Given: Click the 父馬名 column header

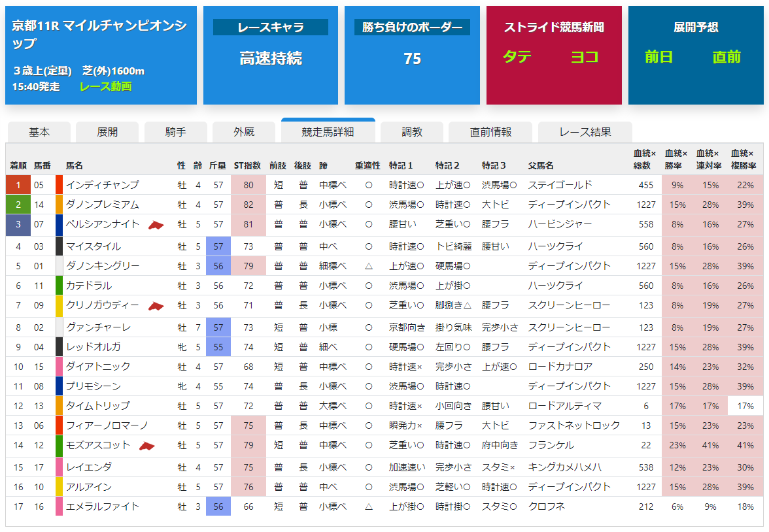Looking at the screenshot, I should pyautogui.click(x=540, y=166).
